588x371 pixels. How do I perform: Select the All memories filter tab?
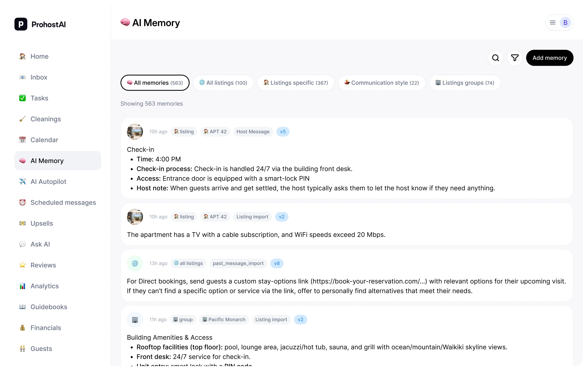(155, 83)
